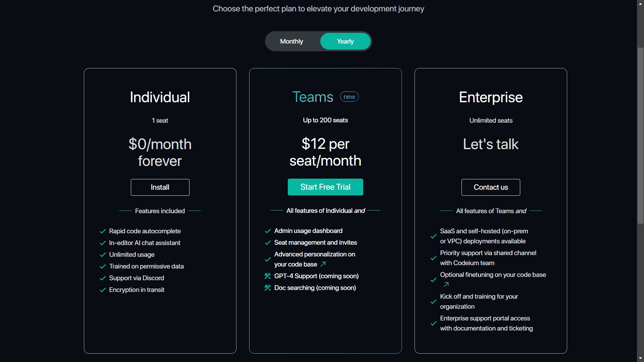Open 'Advanced personalization on your code base' link
The image size is (644, 362).
click(315, 259)
